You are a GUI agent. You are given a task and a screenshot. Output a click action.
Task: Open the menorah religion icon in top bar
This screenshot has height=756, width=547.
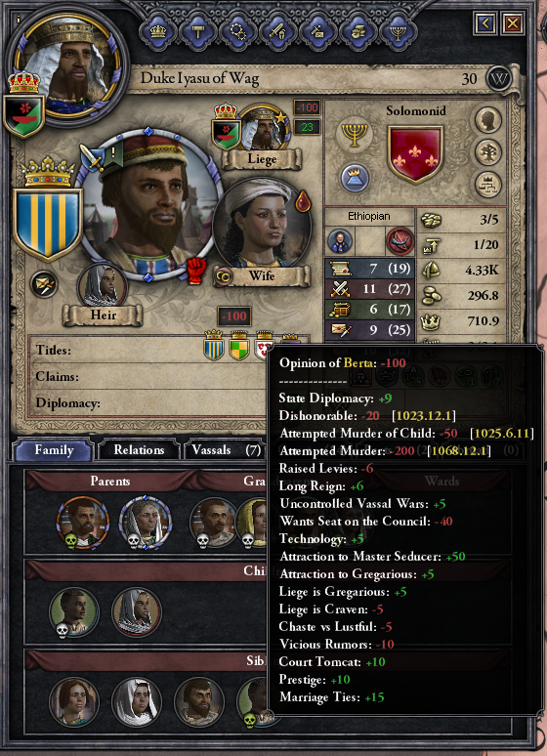397,32
